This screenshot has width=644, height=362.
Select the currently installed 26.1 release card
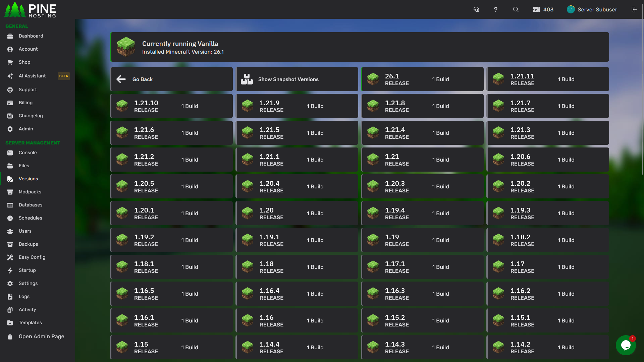pos(422,79)
